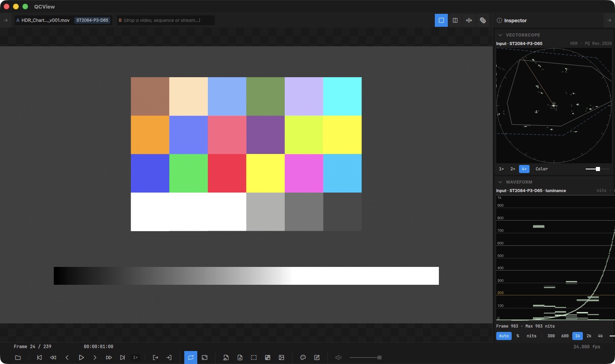Step back one frame

(67, 357)
